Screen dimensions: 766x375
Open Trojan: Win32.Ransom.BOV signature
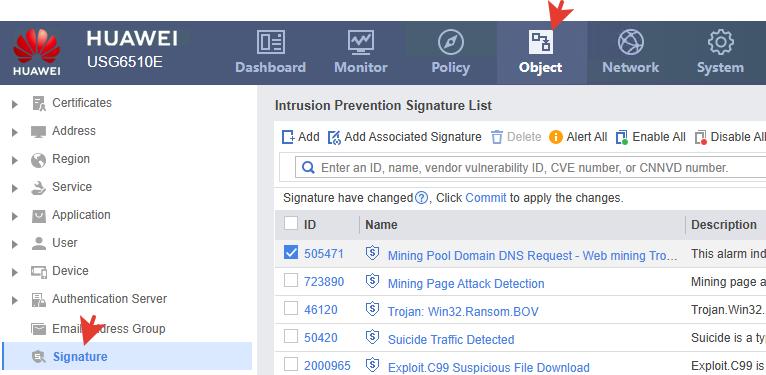click(x=463, y=312)
